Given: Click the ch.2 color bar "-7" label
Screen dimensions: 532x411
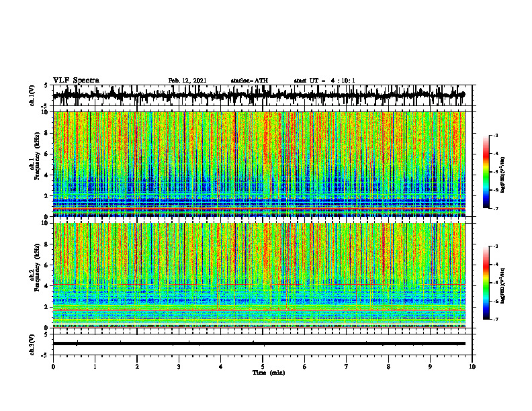Looking at the screenshot, I should click(495, 319).
